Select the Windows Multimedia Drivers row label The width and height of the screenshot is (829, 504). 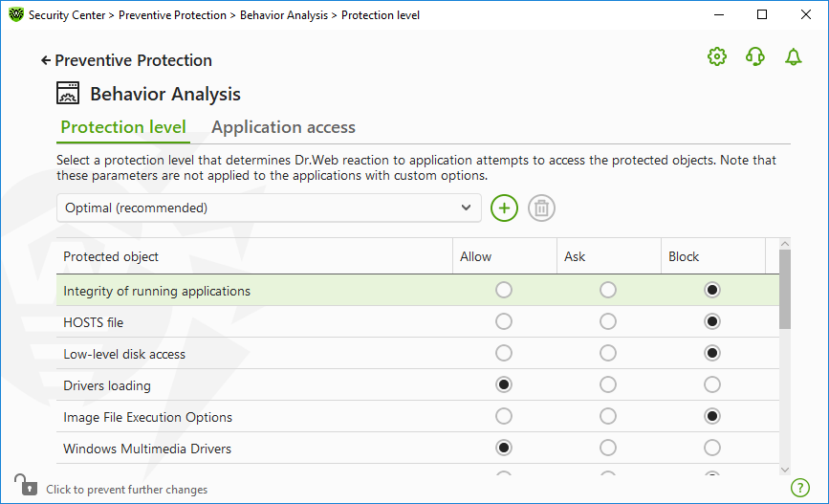[x=147, y=449]
